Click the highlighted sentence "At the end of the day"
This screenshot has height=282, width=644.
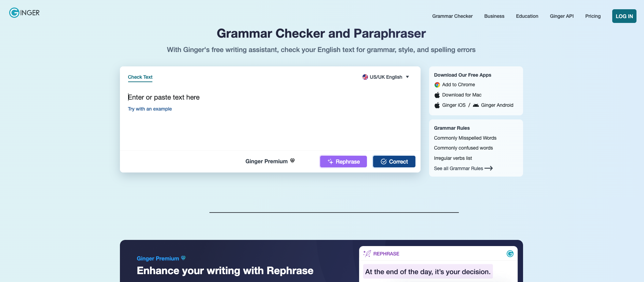click(428, 272)
